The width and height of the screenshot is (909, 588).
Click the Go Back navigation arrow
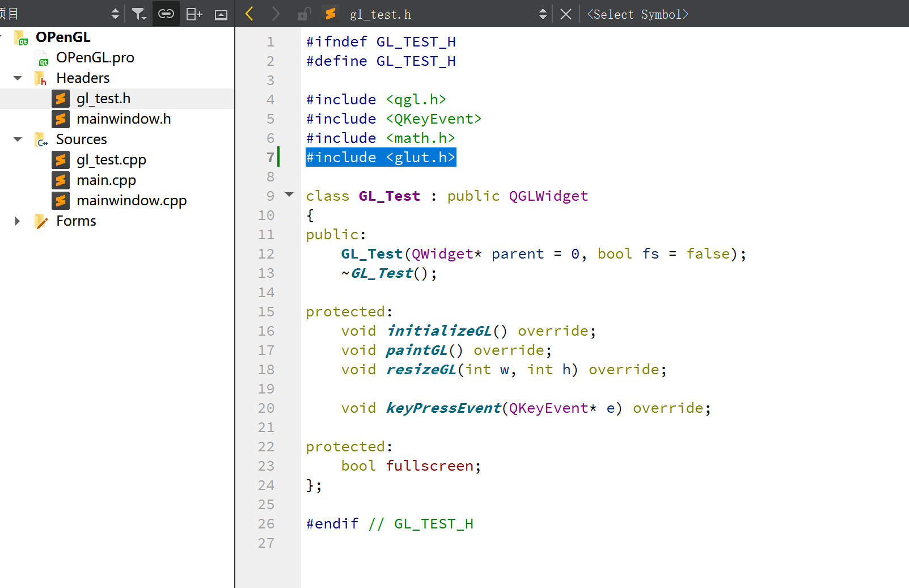pos(248,14)
